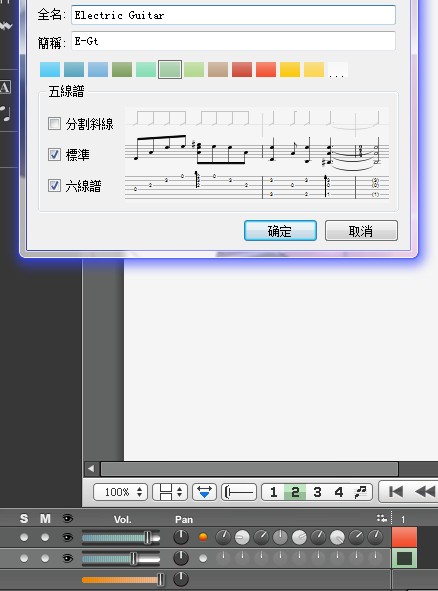Select the red track's bar 1 cell
438x591 pixels.
click(404, 537)
